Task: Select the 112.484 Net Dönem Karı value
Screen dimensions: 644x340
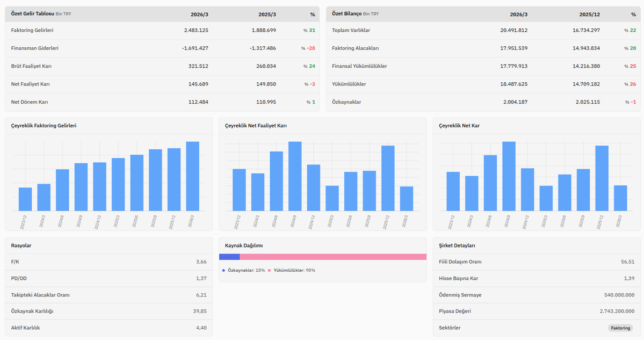Action: [198, 102]
